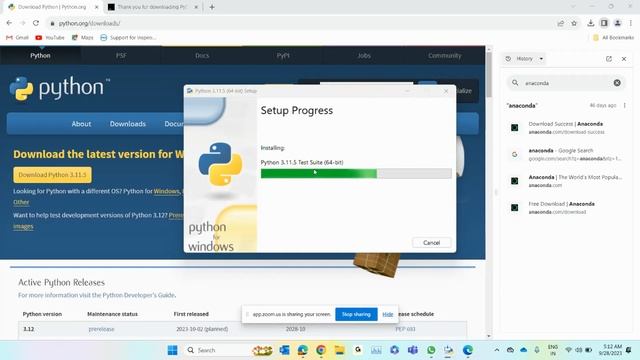
Task: Close the History side panel
Action: (624, 59)
